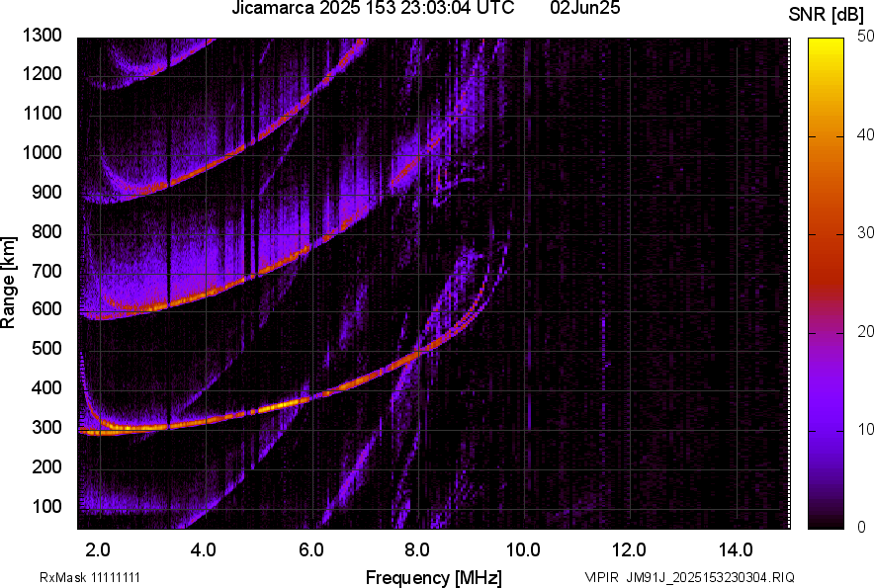Click the "SNR [dB]" colorbar title
The height and width of the screenshot is (588, 874).
[x=827, y=15]
